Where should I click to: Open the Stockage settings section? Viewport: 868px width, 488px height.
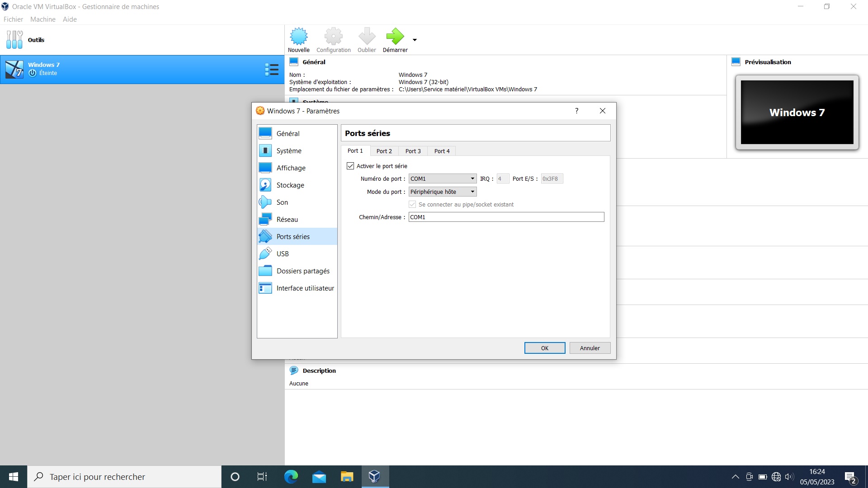290,185
